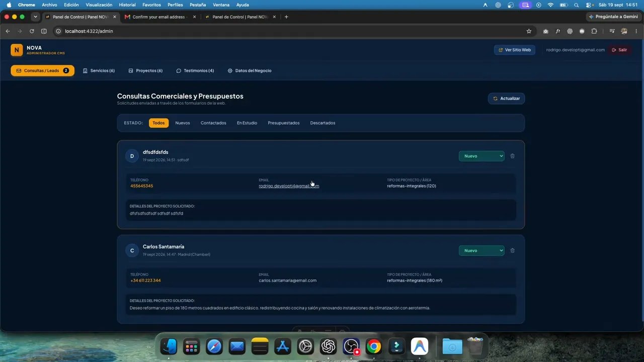
Task: Log out with the Salir button
Action: coord(619,50)
